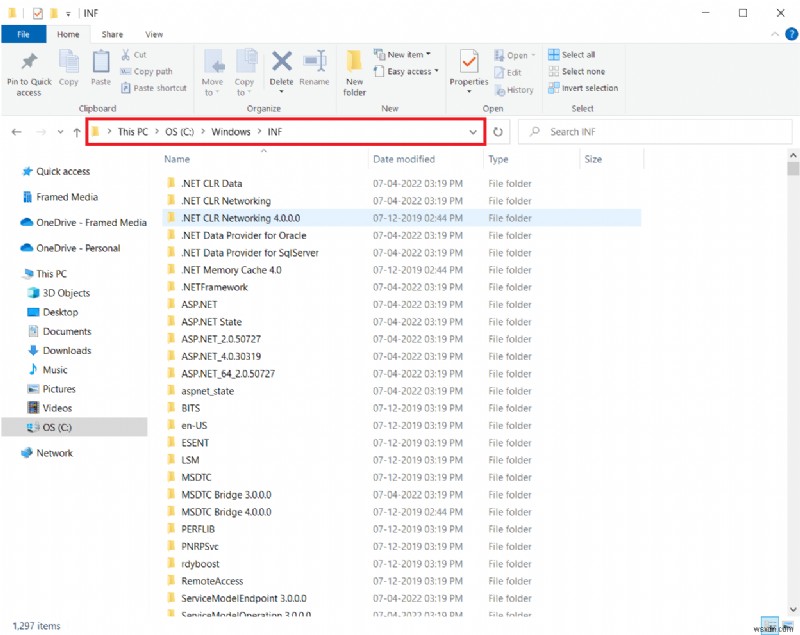Click the OS (C:) breadcrumb segment
Viewport: 800px width, 635px height.
180,132
